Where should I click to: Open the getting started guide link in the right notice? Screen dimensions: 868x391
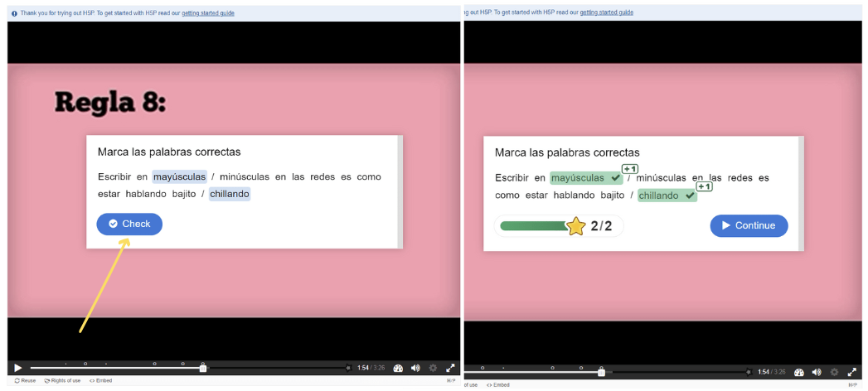(606, 12)
